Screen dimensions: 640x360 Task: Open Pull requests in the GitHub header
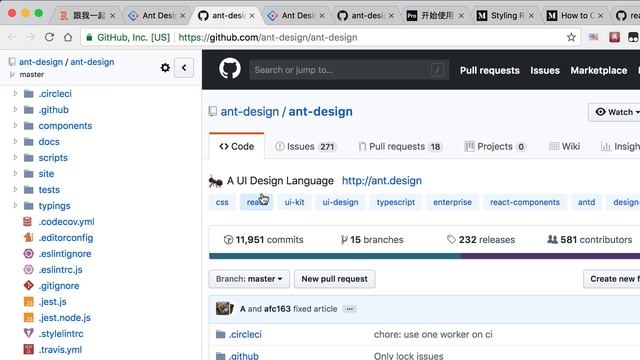(490, 70)
